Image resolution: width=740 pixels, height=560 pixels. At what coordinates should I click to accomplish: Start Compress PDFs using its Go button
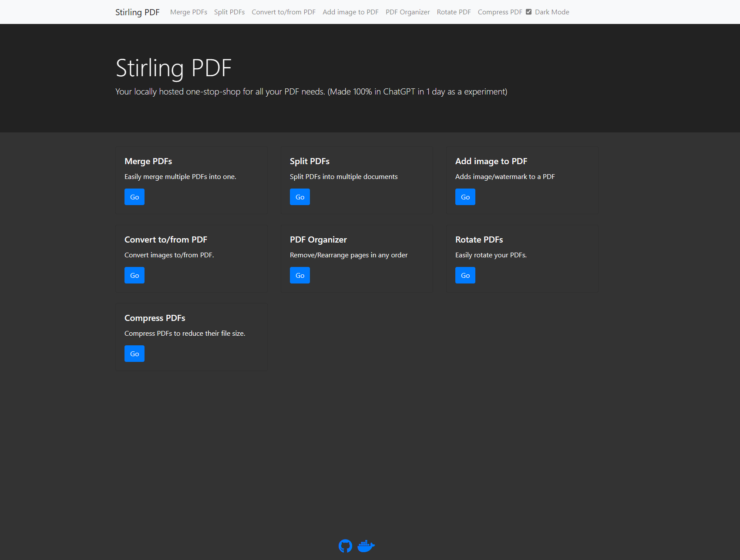click(x=134, y=354)
